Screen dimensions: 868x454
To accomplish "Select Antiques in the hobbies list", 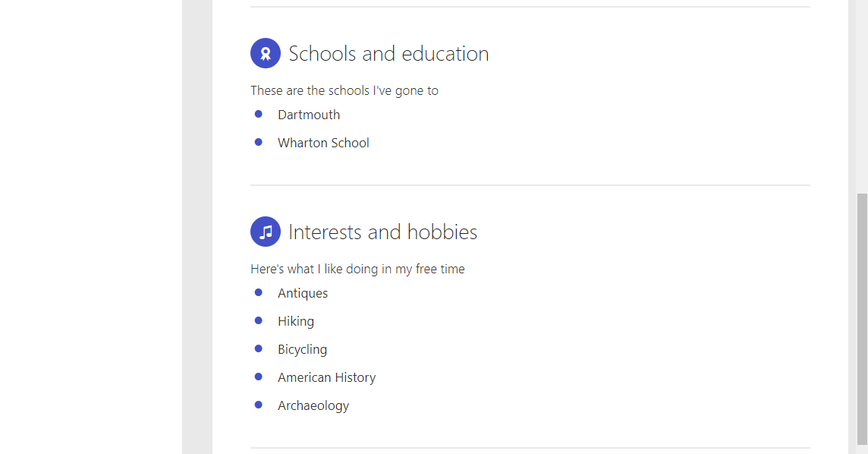I will pyautogui.click(x=303, y=293).
